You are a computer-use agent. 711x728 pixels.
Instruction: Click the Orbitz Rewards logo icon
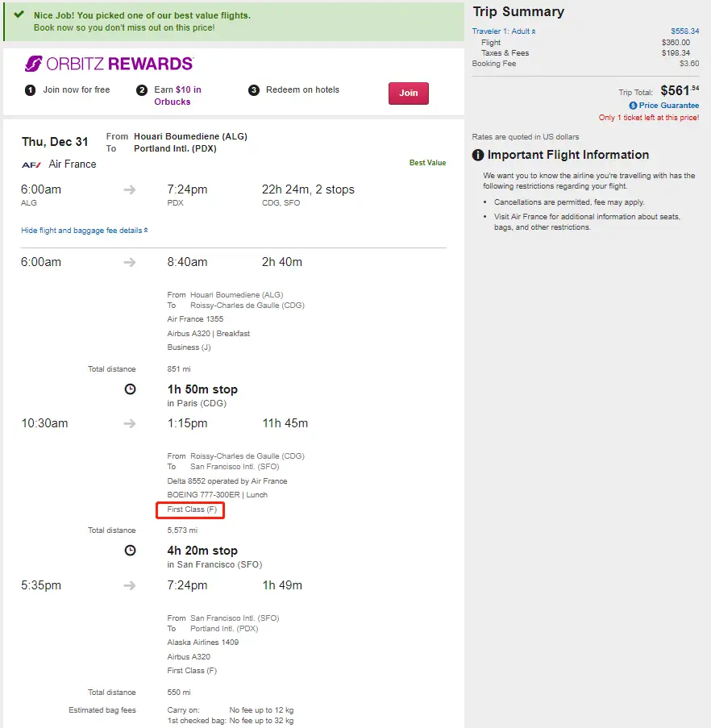point(33,64)
